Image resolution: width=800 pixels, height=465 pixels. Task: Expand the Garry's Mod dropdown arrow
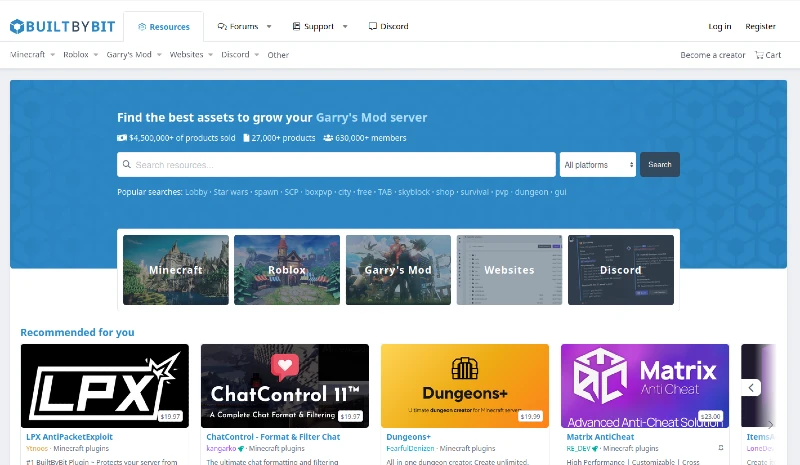pyautogui.click(x=159, y=55)
